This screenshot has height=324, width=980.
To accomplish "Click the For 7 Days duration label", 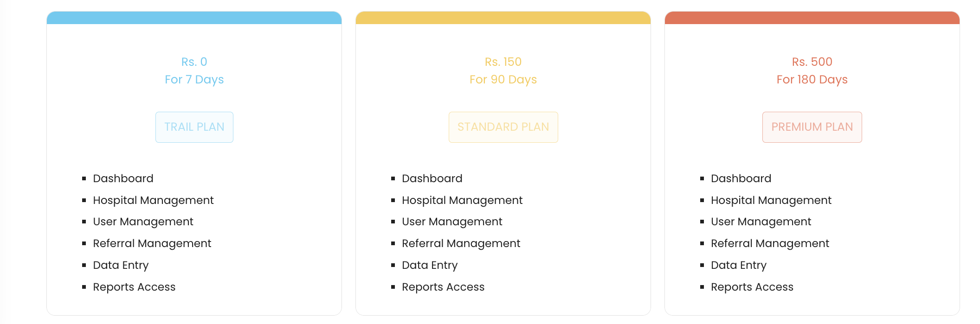I will 194,80.
